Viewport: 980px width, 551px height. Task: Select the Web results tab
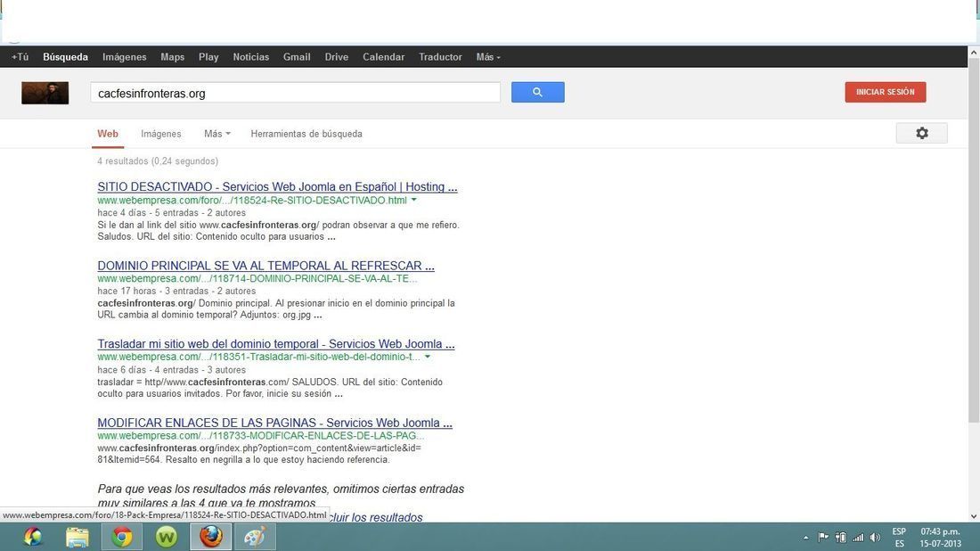108,134
